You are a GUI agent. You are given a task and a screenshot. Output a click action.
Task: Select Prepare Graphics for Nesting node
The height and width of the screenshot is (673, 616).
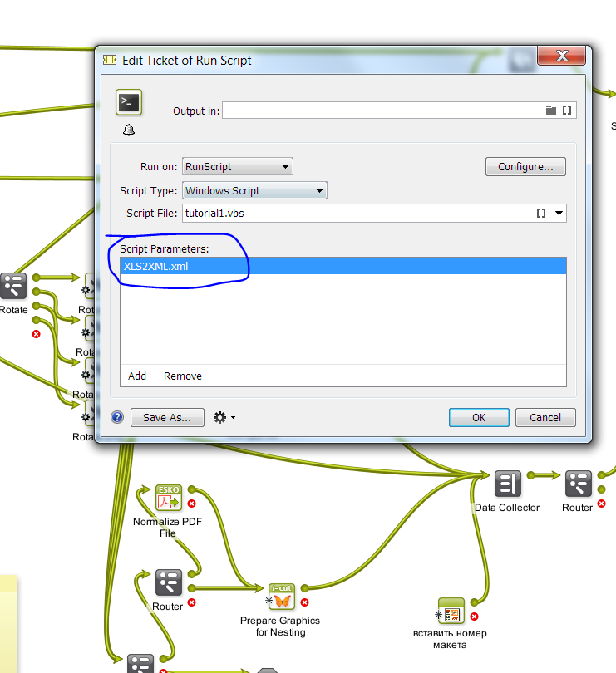point(282,597)
